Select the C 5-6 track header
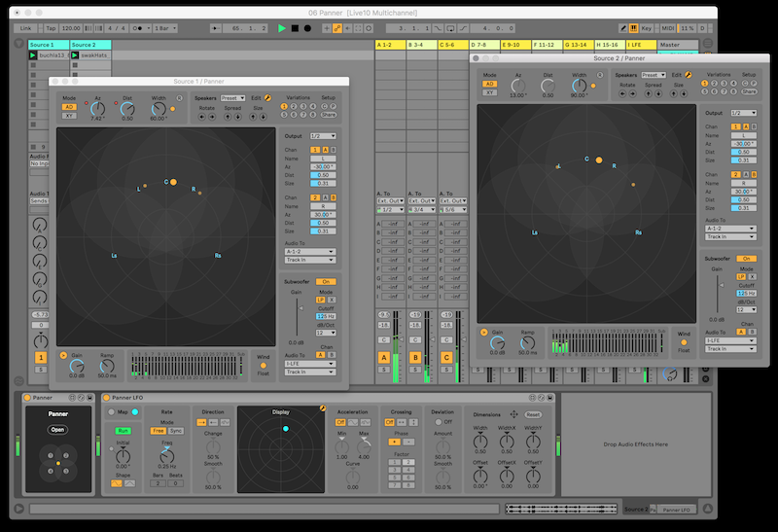The image size is (778, 532). click(x=453, y=45)
